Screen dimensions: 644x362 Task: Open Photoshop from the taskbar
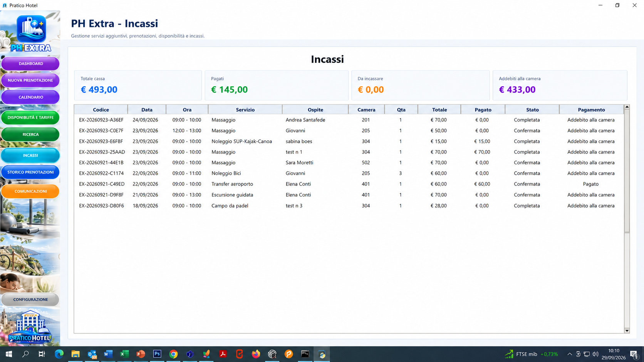(157, 354)
